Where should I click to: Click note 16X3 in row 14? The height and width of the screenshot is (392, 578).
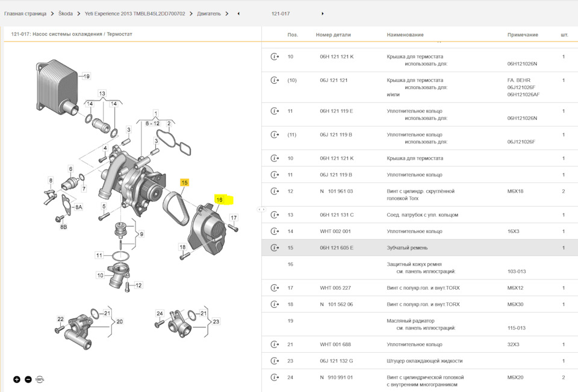tap(513, 231)
